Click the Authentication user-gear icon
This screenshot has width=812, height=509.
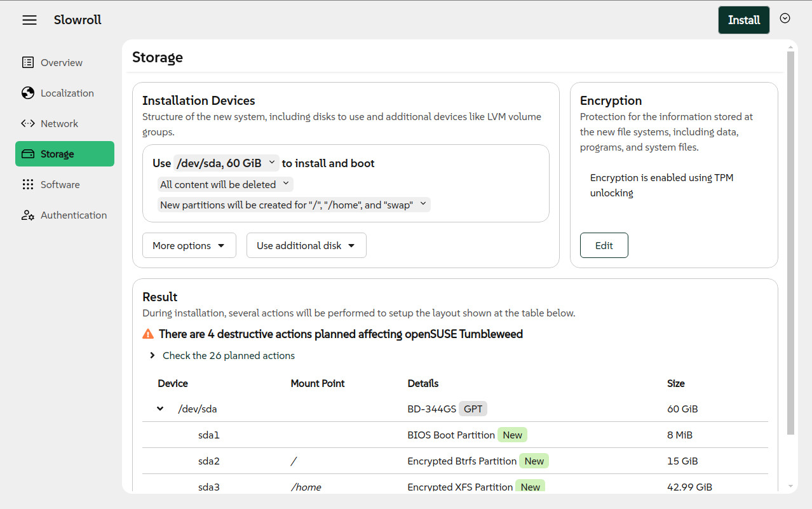pos(28,215)
